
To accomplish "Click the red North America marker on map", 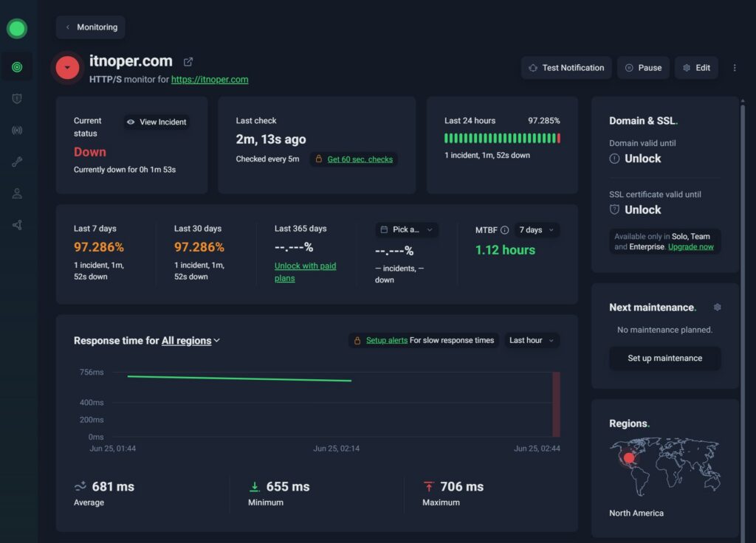I will point(629,457).
